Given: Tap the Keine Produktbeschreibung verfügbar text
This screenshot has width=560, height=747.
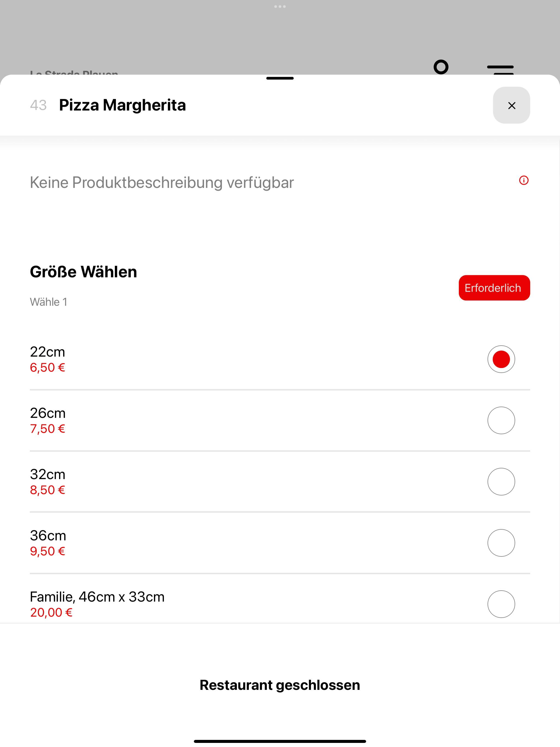Looking at the screenshot, I should click(162, 183).
